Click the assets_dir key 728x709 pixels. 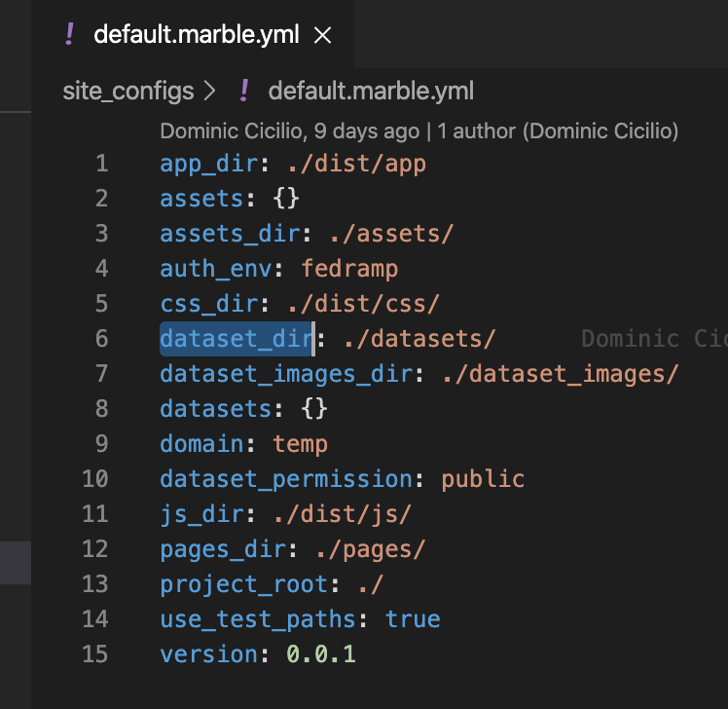pyautogui.click(x=230, y=234)
